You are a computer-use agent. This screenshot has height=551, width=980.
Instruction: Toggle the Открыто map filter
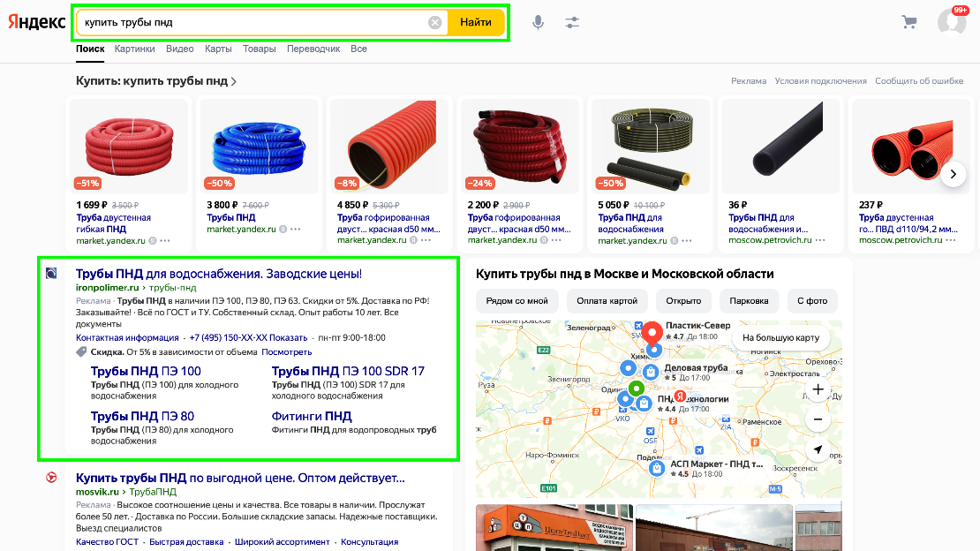(683, 301)
